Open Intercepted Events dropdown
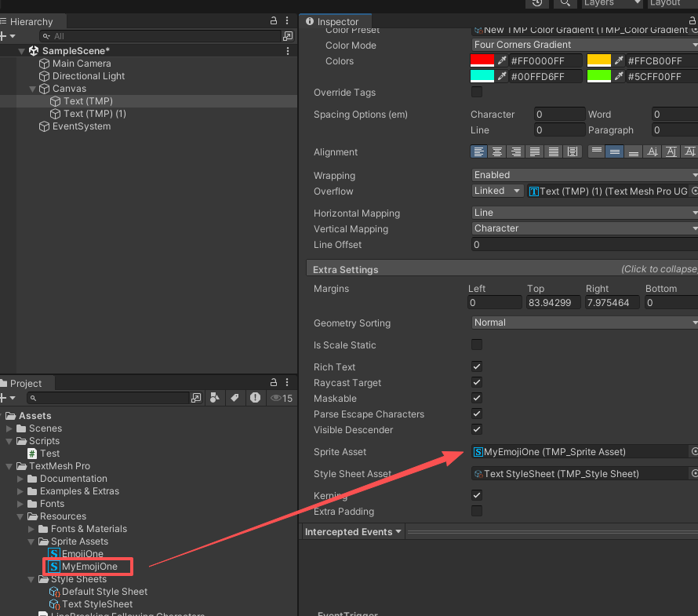This screenshot has height=616, width=698. [353, 532]
